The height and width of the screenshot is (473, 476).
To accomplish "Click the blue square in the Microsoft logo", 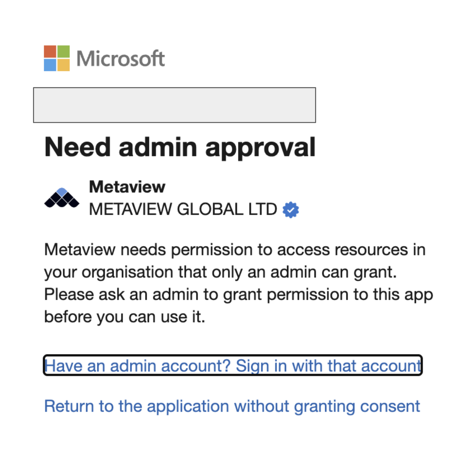I will pyautogui.click(x=50, y=65).
